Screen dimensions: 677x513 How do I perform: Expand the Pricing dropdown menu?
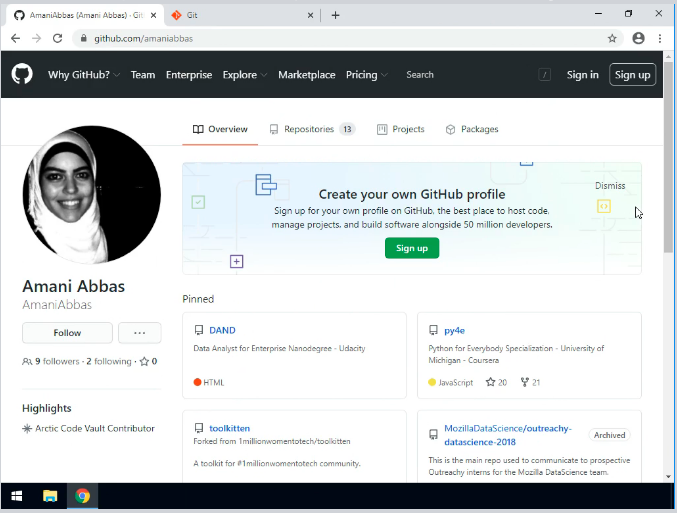tap(367, 75)
